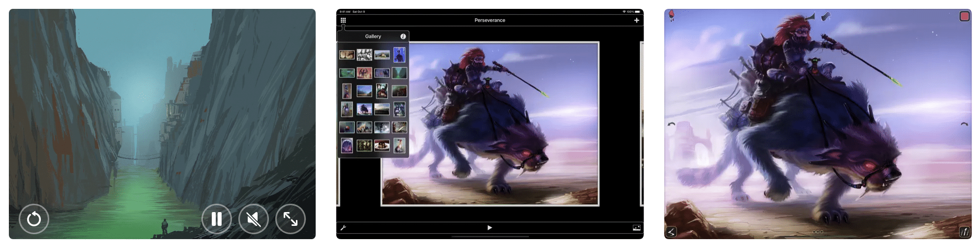Open the gallery grid icon
The image size is (980, 247).
(343, 20)
